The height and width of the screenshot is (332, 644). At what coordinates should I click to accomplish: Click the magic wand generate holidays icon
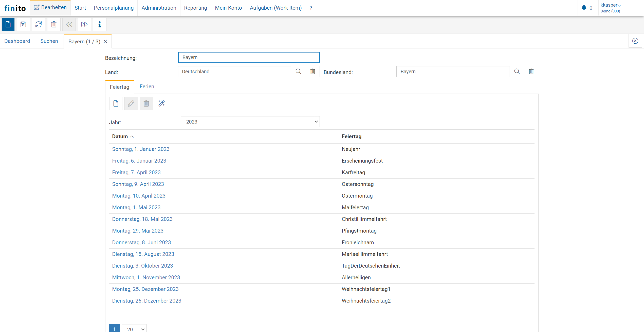161,103
